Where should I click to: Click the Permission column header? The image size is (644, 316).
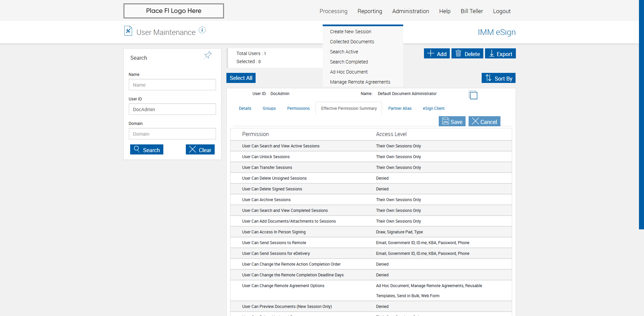(255, 134)
